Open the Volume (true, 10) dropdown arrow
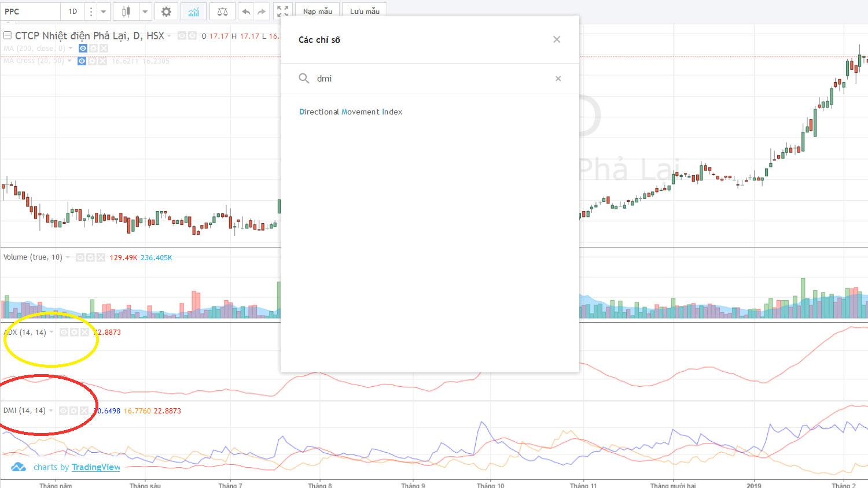The height and width of the screenshot is (488, 868). point(68,257)
